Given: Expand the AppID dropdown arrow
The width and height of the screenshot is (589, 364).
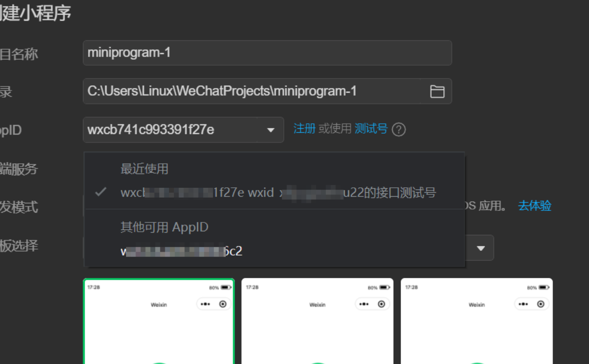Looking at the screenshot, I should [x=271, y=130].
